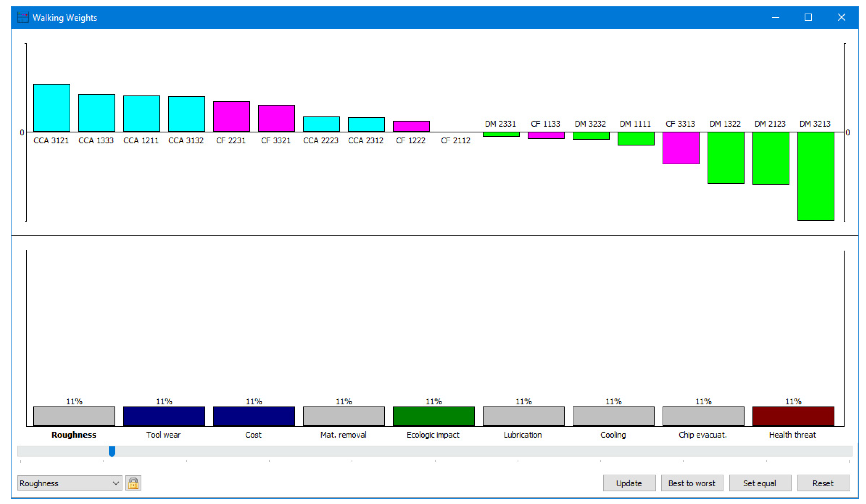Maximize the Walking Weights window
The image size is (866, 504).
[x=808, y=17]
